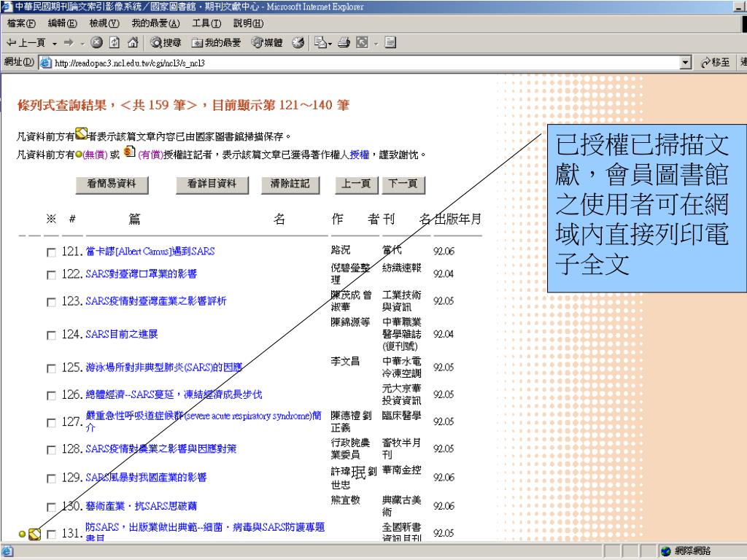Check the box for item 125
The height and width of the screenshot is (560, 747).
[x=51, y=368]
